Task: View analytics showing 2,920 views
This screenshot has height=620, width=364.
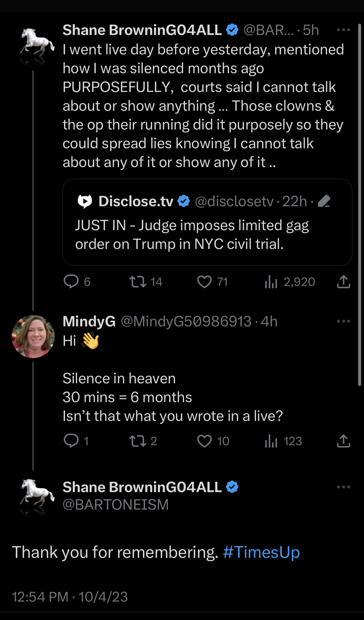Action: [x=271, y=282]
